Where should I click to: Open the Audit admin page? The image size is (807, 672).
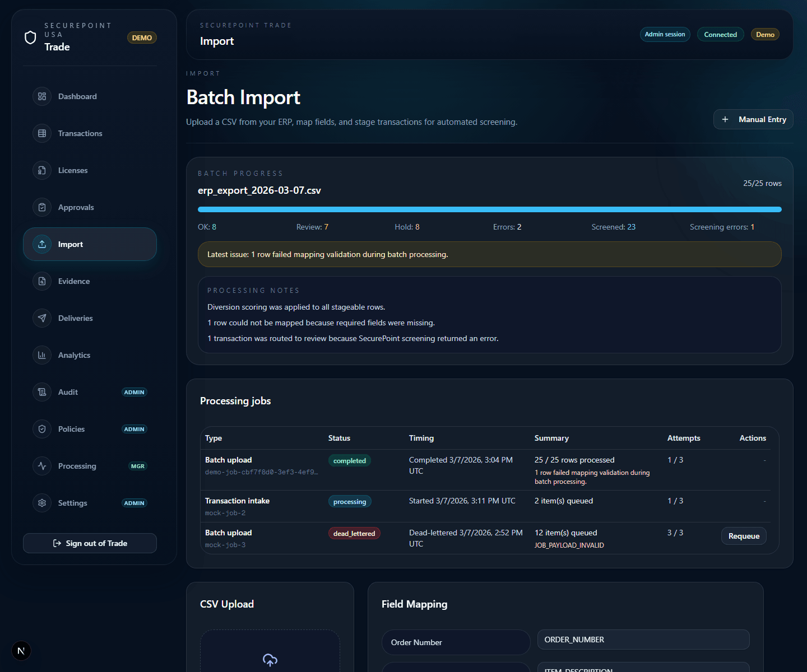click(x=90, y=392)
